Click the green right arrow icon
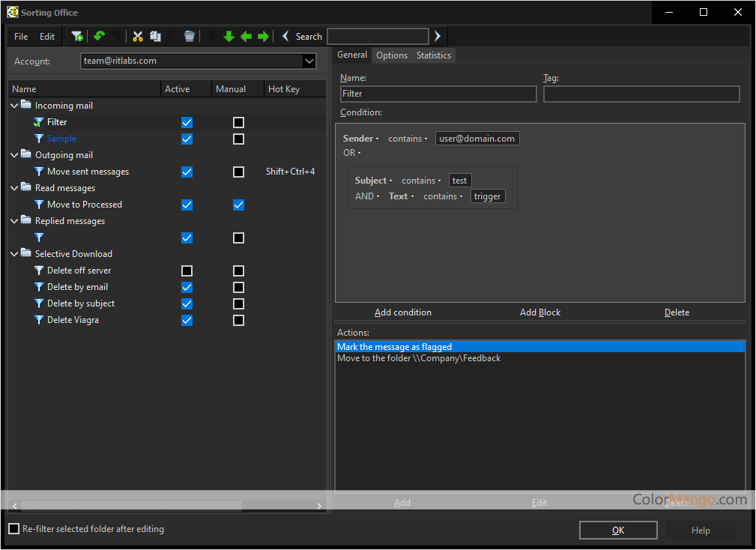756x550 pixels. pyautogui.click(x=263, y=36)
